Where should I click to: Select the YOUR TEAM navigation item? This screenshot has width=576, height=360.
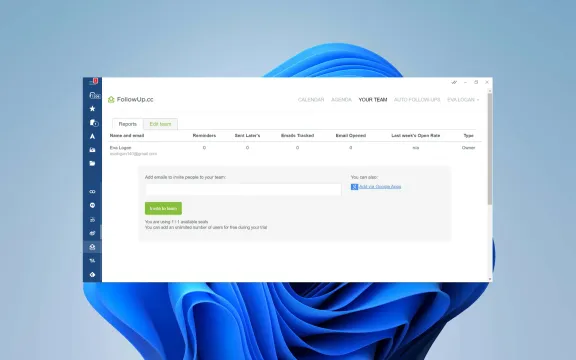click(x=372, y=100)
